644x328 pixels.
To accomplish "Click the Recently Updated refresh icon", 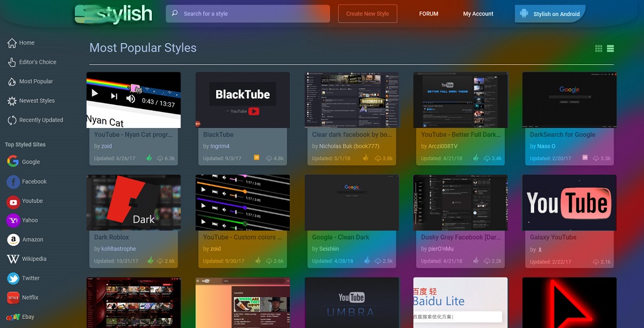I will (x=12, y=120).
